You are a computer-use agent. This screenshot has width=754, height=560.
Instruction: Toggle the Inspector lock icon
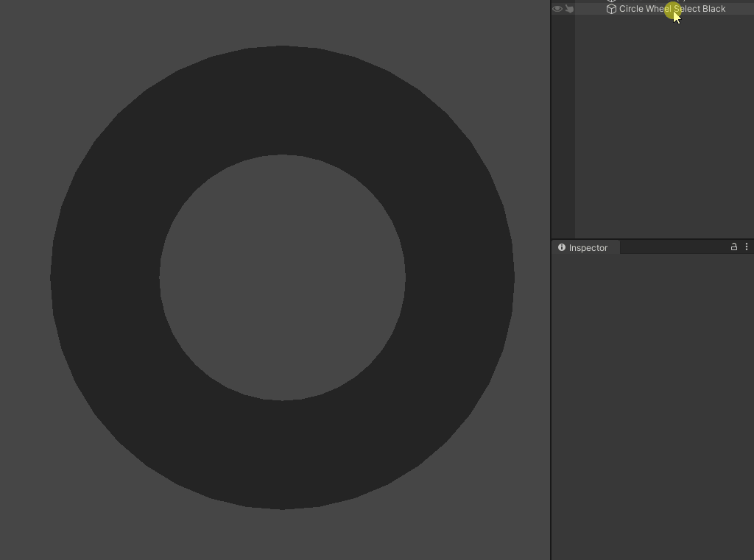pos(734,247)
